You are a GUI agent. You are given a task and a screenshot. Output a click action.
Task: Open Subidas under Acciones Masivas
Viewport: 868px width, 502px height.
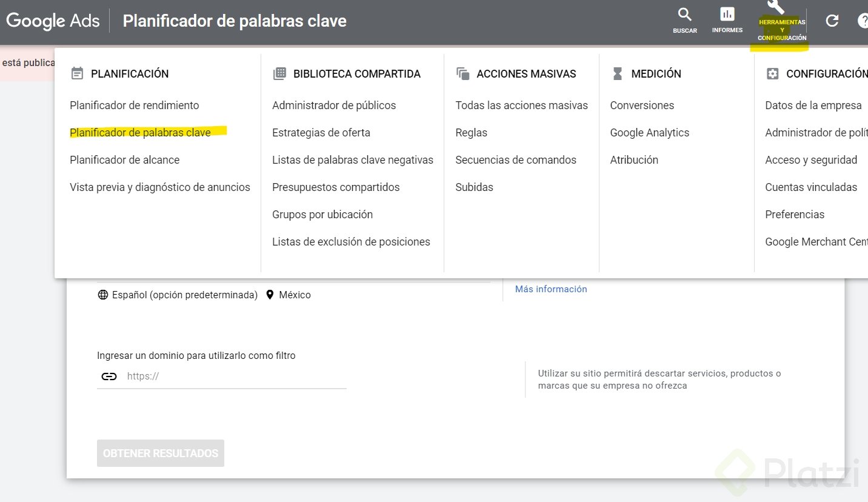[x=475, y=187]
